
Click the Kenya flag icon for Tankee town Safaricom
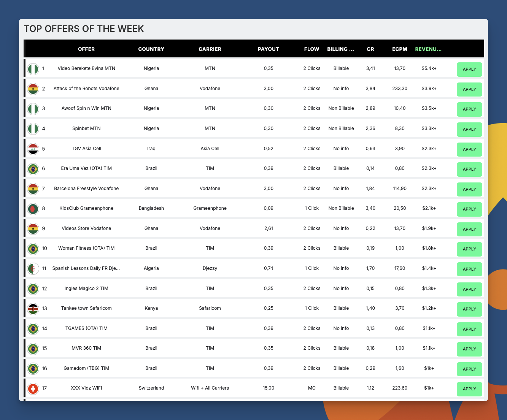tap(33, 309)
